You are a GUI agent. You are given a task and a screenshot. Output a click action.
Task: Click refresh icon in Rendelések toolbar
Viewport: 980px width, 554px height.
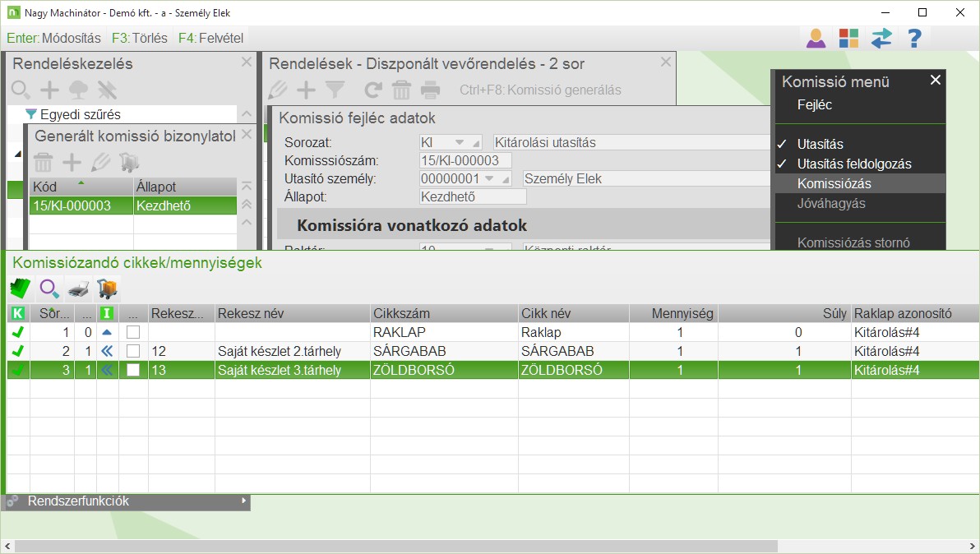373,90
